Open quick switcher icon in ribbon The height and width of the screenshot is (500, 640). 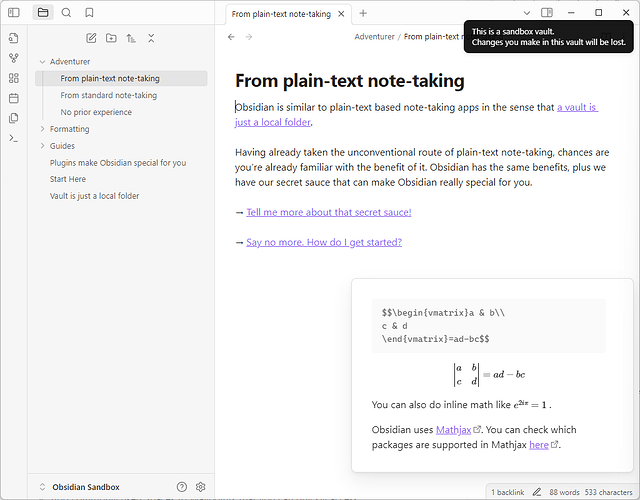point(13,38)
